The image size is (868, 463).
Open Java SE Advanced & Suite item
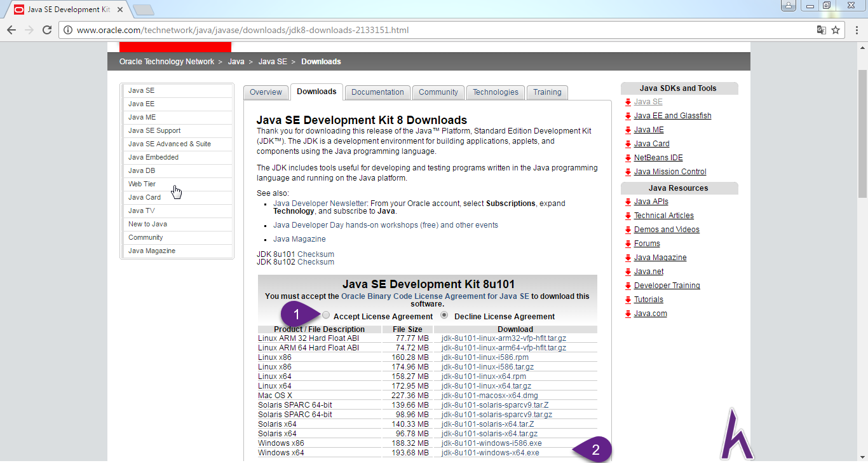coord(177,144)
